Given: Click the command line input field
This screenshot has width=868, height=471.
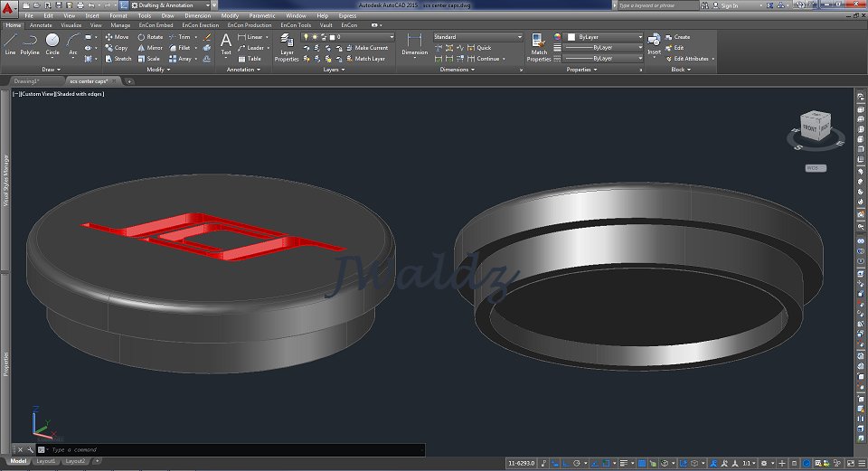Looking at the screenshot, I should tap(232, 450).
